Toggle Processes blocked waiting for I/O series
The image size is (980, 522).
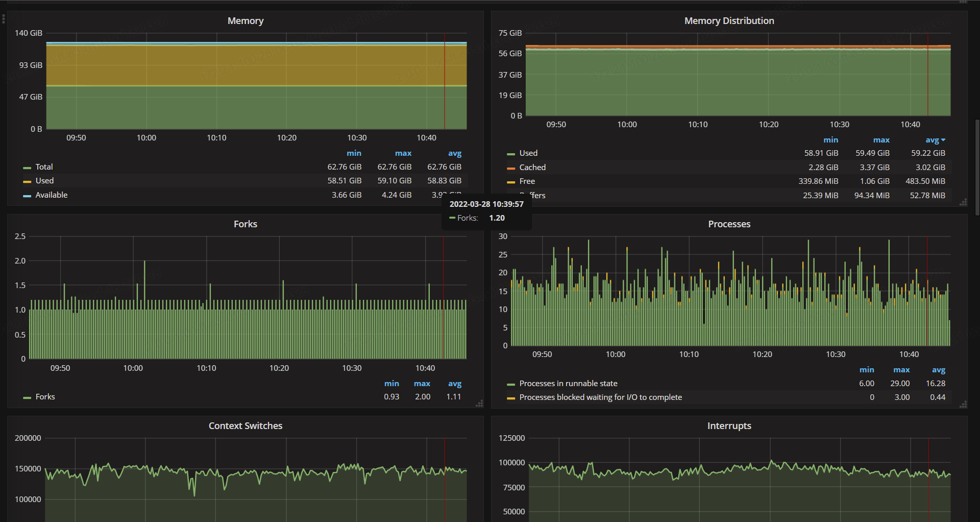pyautogui.click(x=600, y=397)
